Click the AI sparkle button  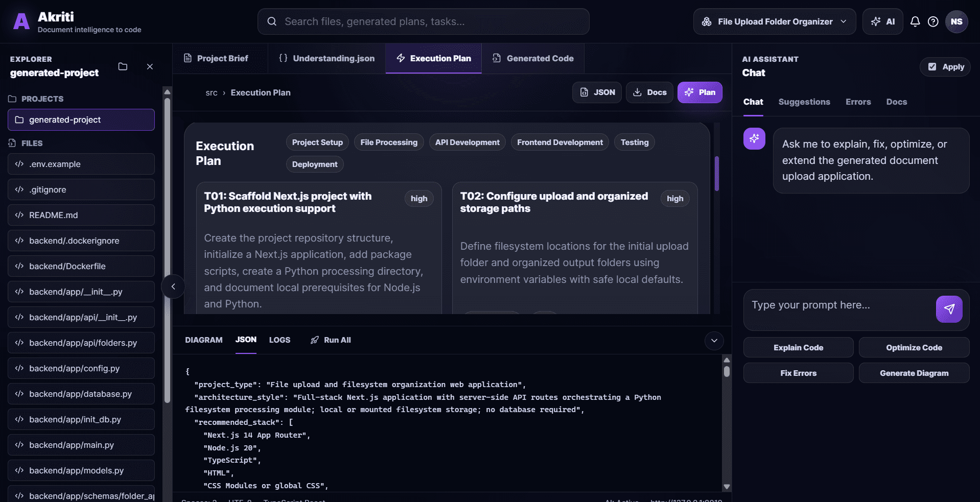tap(883, 21)
